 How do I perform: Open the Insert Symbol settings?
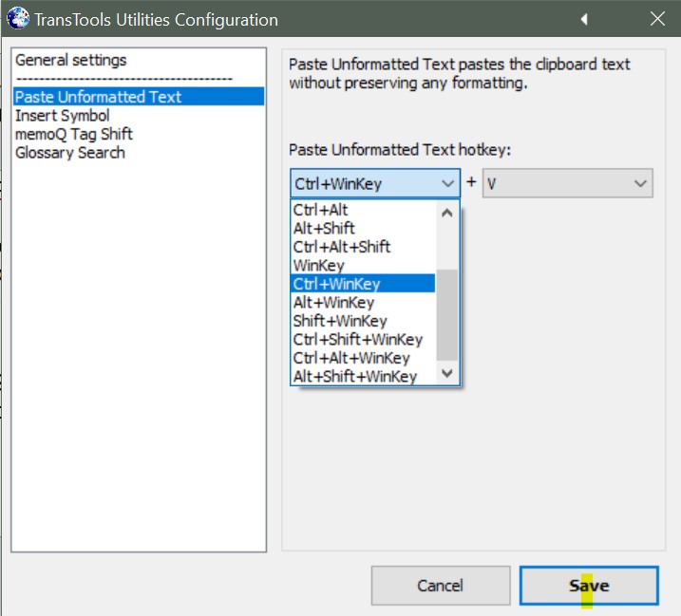[x=63, y=116]
